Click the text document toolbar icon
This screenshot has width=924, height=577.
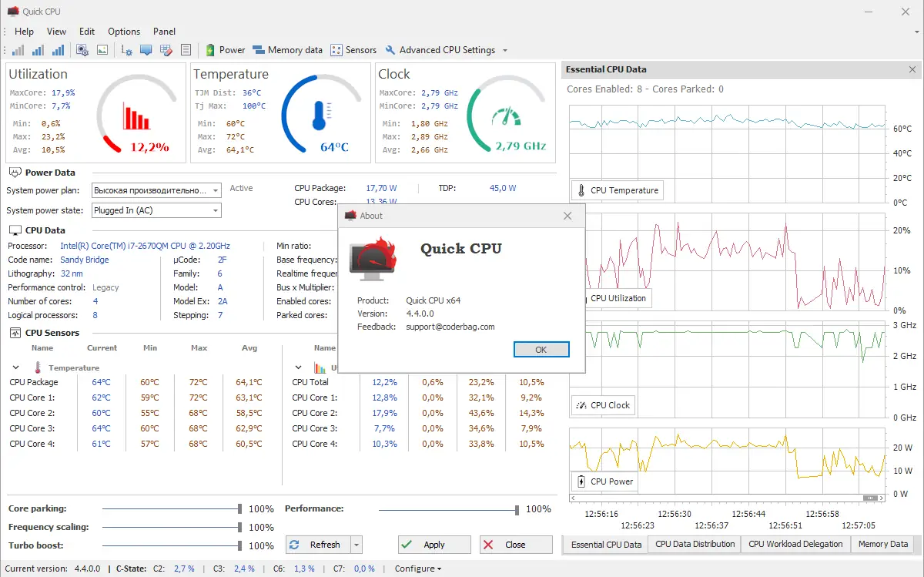click(x=186, y=50)
